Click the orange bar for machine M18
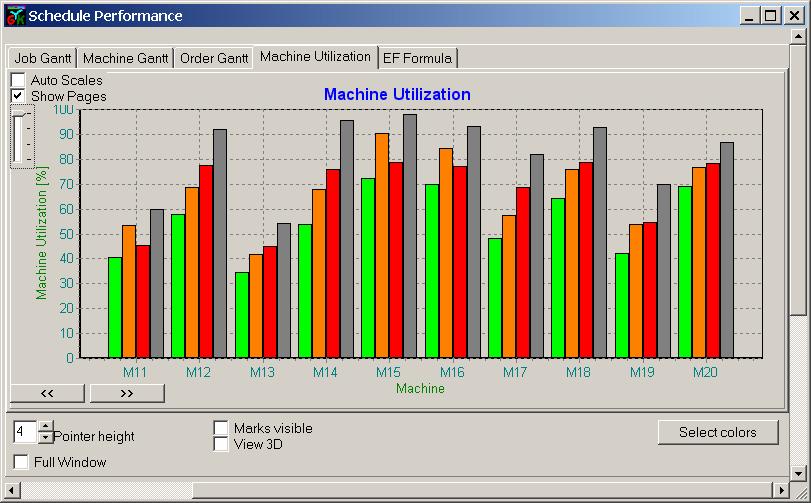The height and width of the screenshot is (503, 811). coord(572,264)
